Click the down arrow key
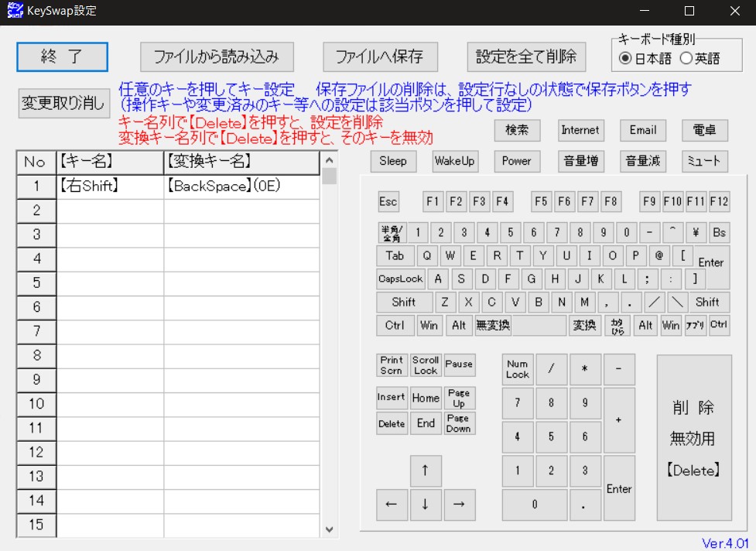This screenshot has height=551, width=756. pyautogui.click(x=426, y=505)
